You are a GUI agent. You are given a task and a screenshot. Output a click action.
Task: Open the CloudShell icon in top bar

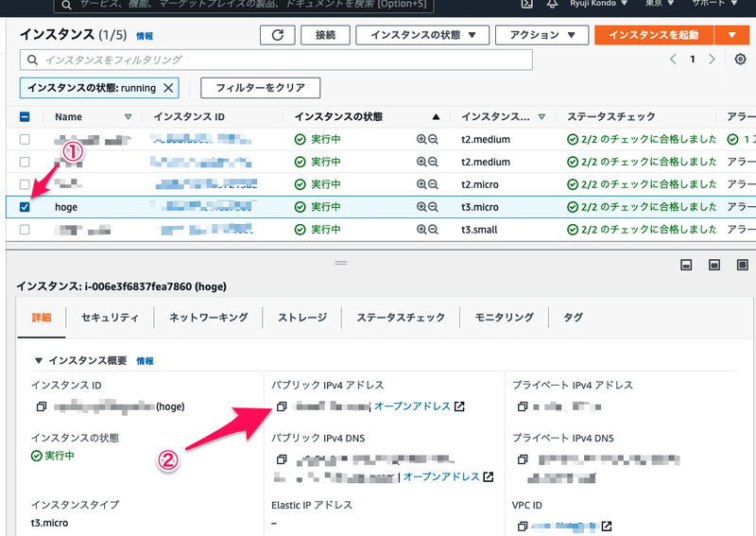tap(527, 4)
